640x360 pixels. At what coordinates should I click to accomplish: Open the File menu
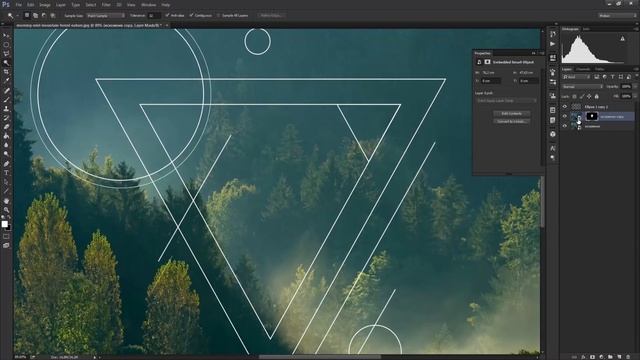click(19, 5)
